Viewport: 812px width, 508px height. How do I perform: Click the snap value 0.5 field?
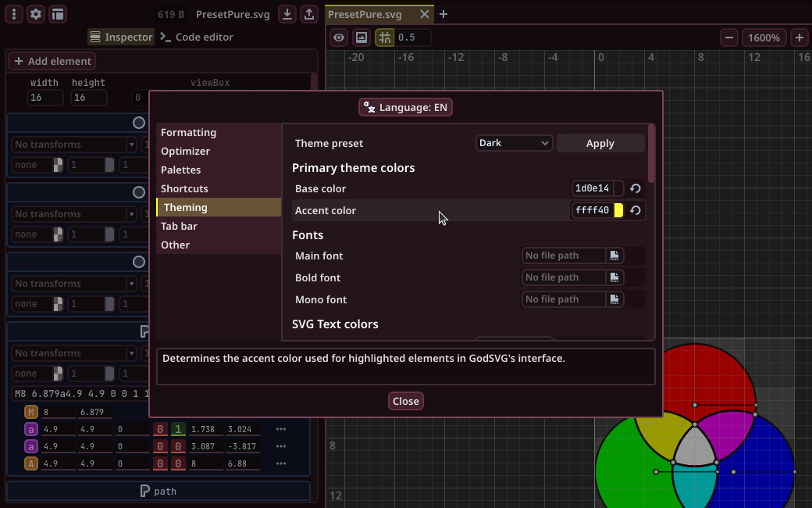[413, 38]
